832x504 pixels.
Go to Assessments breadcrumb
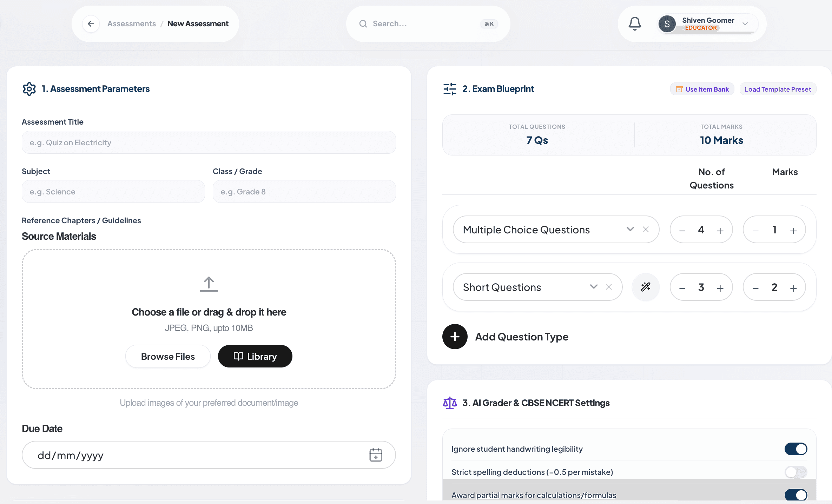(x=132, y=24)
